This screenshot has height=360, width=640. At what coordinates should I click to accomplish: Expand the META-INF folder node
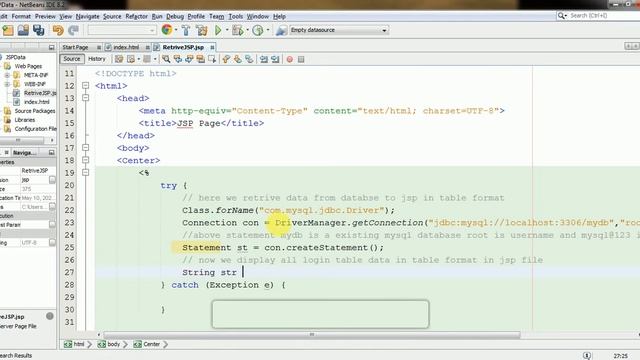7,75
